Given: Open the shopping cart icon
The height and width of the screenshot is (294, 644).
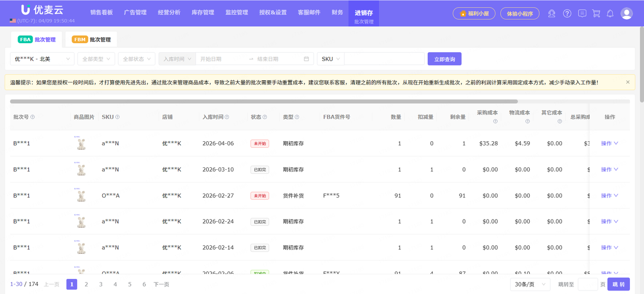Looking at the screenshot, I should coord(596,14).
